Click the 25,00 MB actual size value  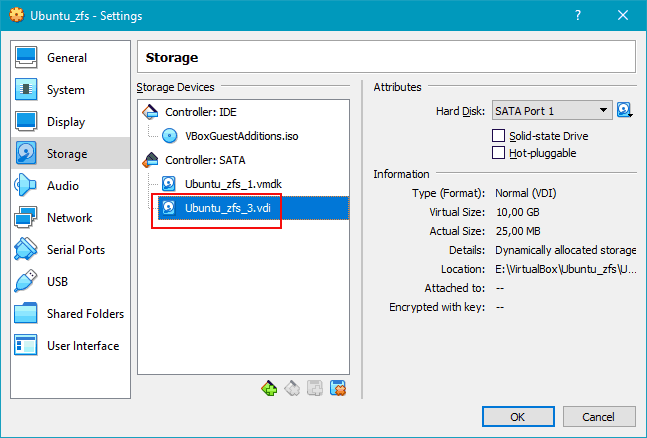pos(518,231)
